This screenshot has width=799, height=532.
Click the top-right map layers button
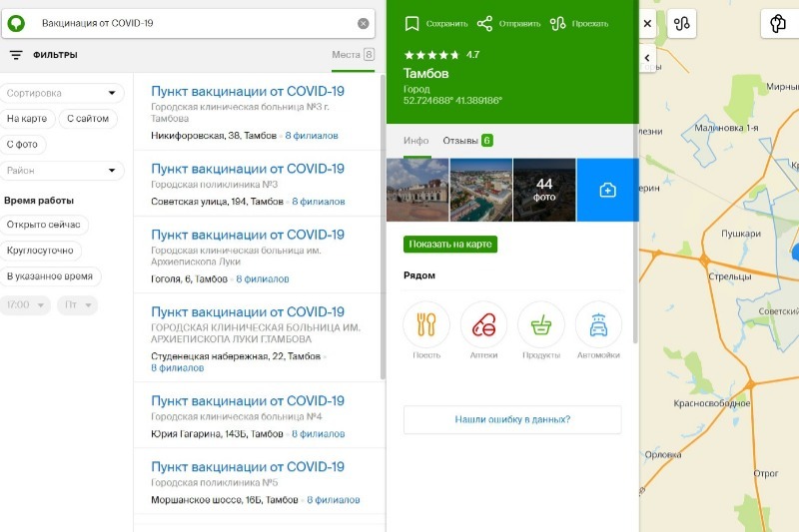(x=778, y=23)
